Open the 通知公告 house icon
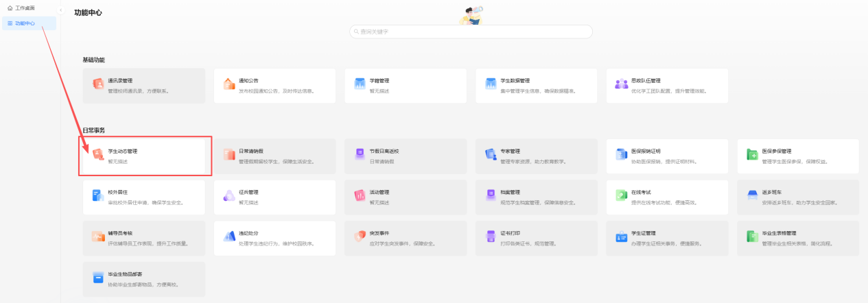This screenshot has height=303, width=868. coord(228,84)
